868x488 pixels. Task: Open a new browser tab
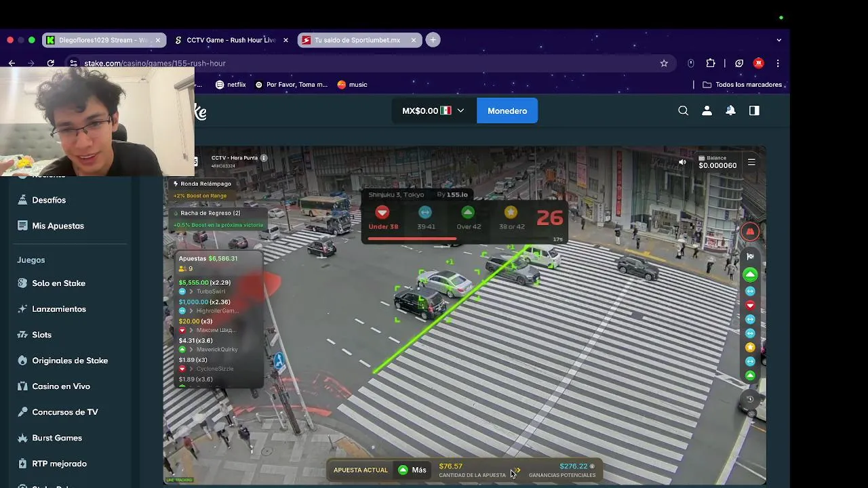pyautogui.click(x=433, y=40)
